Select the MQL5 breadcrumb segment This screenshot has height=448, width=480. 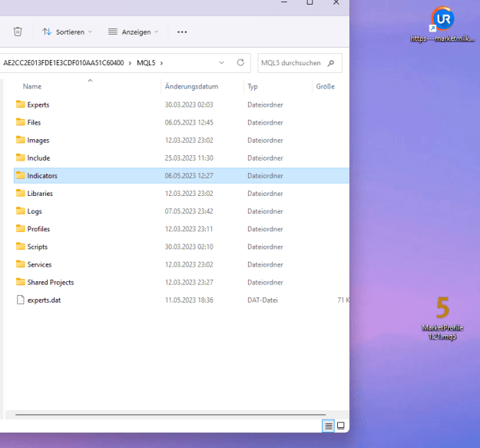tap(146, 63)
